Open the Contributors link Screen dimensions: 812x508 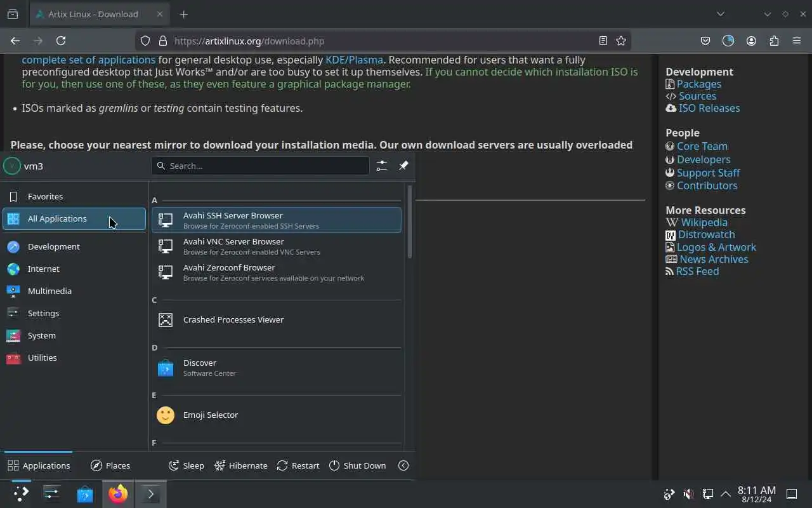707,185
